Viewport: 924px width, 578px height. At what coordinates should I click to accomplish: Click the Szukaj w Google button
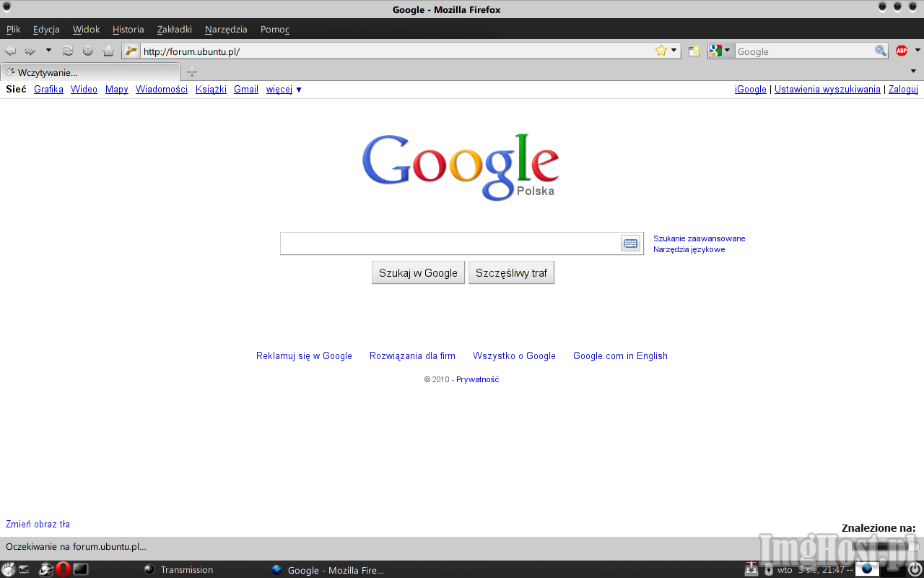[418, 272]
